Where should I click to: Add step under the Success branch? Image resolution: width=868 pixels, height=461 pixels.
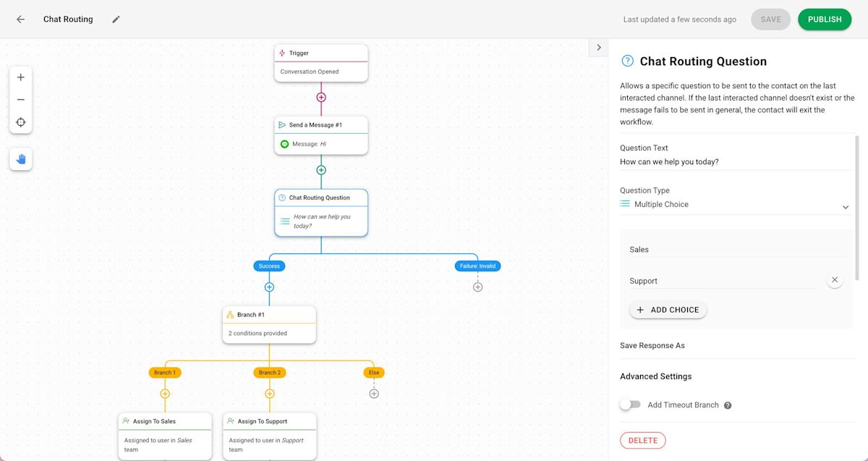coord(269,287)
